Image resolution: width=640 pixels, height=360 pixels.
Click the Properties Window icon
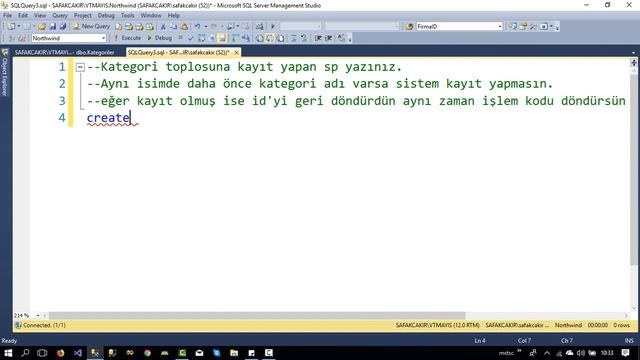523,26
